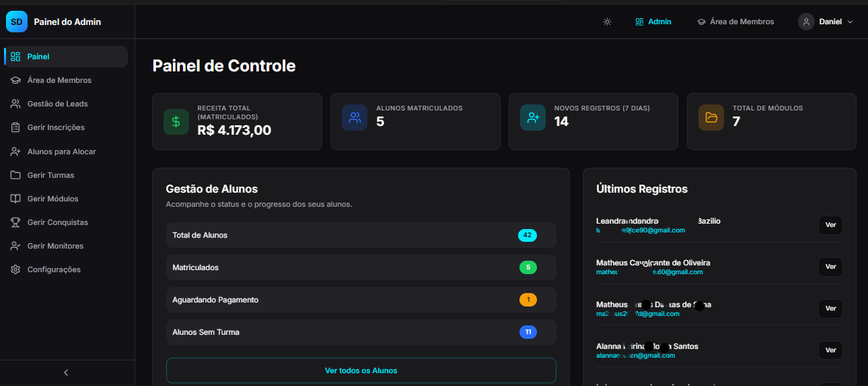
Task: Collapse the sidebar using the left chevron
Action: [66, 373]
